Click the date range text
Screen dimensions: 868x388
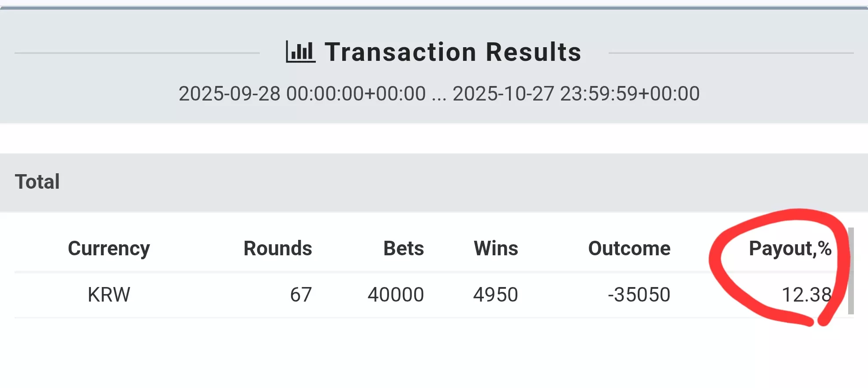439,93
